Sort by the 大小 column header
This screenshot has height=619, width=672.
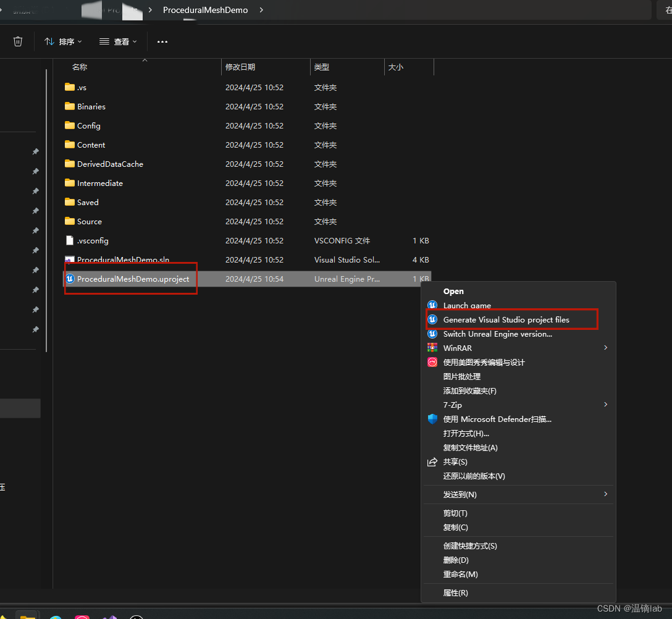coord(395,67)
